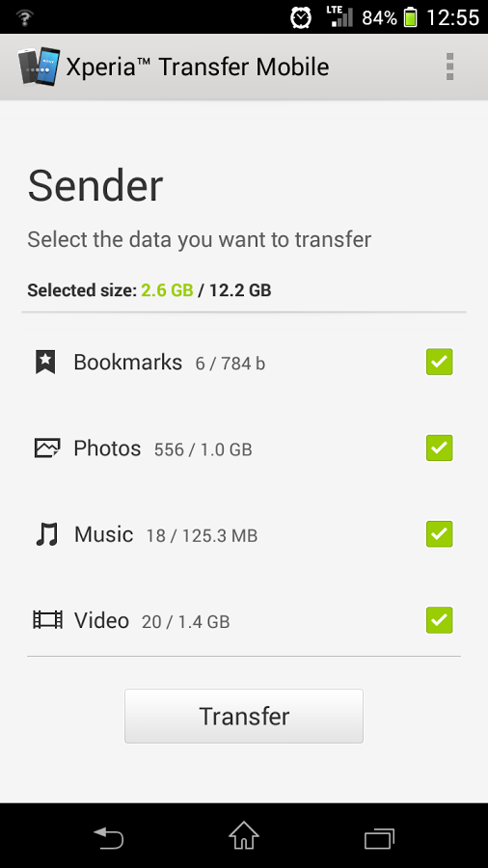Tap the Photos picture icon
Screen dimensions: 488x868
46,448
